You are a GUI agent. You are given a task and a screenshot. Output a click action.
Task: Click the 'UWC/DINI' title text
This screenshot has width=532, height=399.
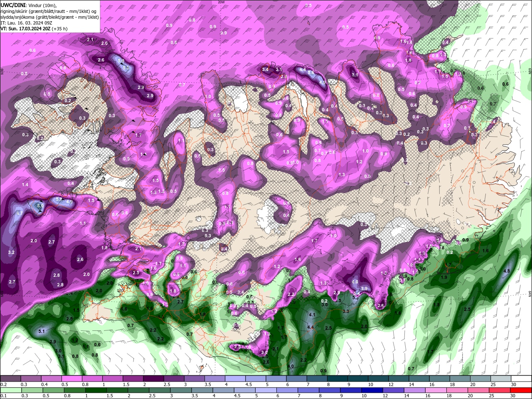(13, 5)
